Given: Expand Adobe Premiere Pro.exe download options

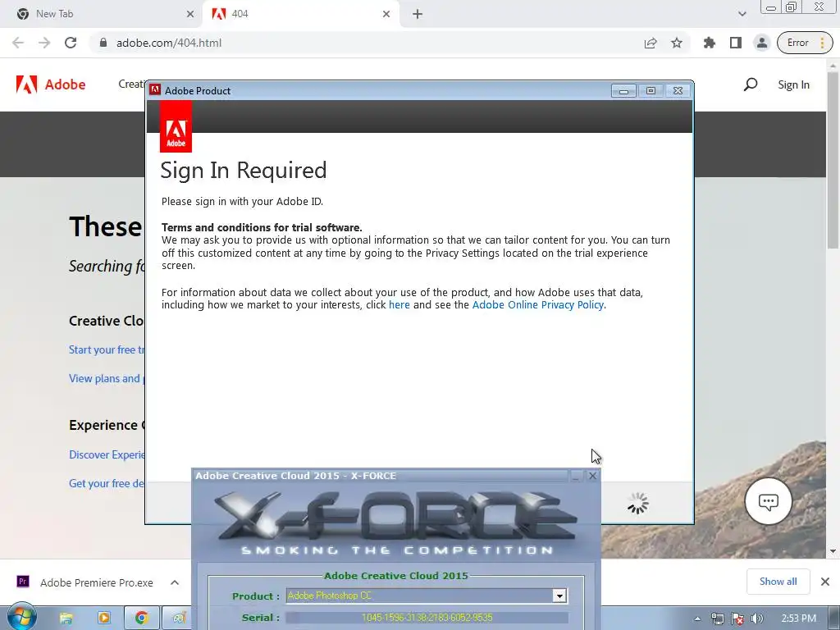Looking at the screenshot, I should pyautogui.click(x=175, y=582).
